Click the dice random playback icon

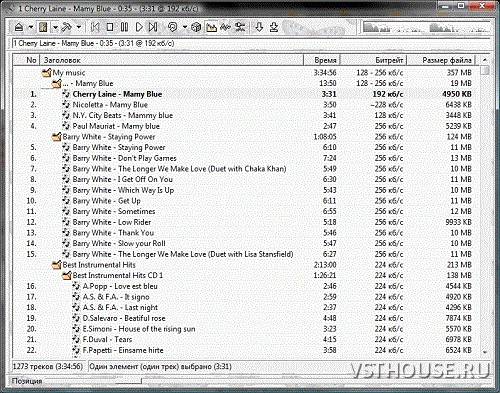point(196,27)
